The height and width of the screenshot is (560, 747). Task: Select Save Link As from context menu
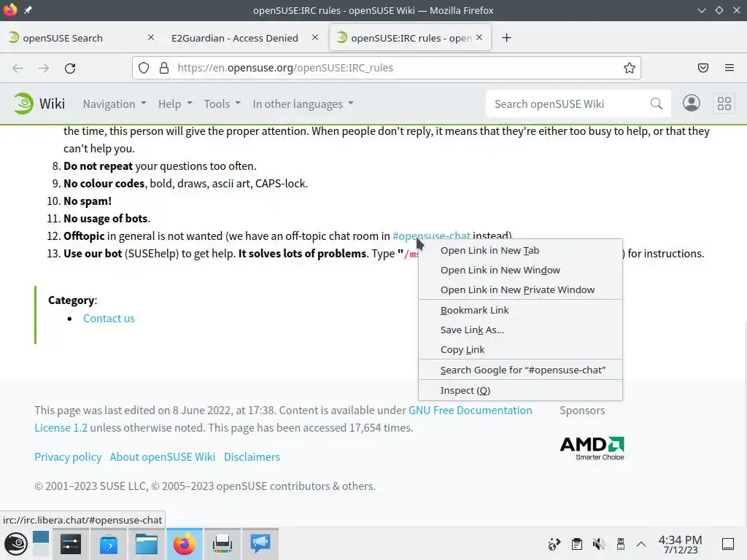(520, 330)
